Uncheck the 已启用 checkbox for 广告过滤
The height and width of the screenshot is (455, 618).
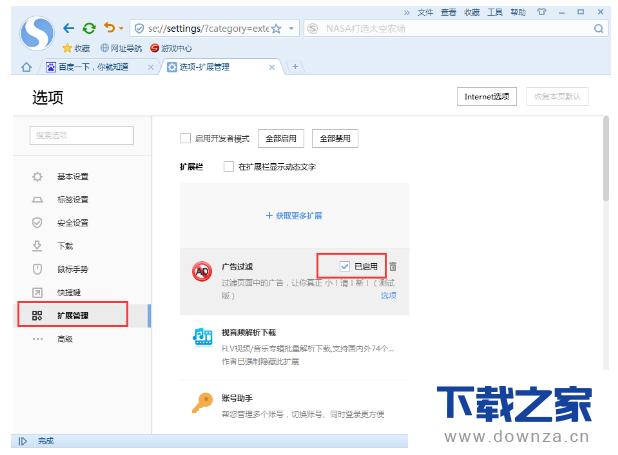click(x=345, y=266)
